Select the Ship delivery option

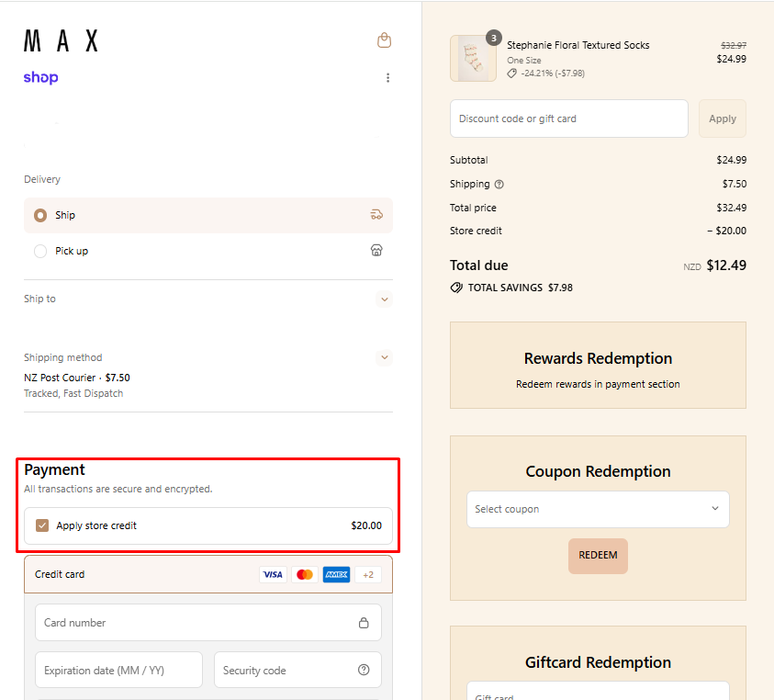(x=40, y=216)
